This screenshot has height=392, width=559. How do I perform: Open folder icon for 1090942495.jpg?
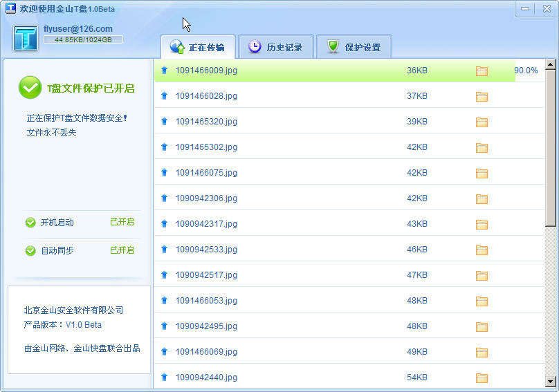click(482, 327)
